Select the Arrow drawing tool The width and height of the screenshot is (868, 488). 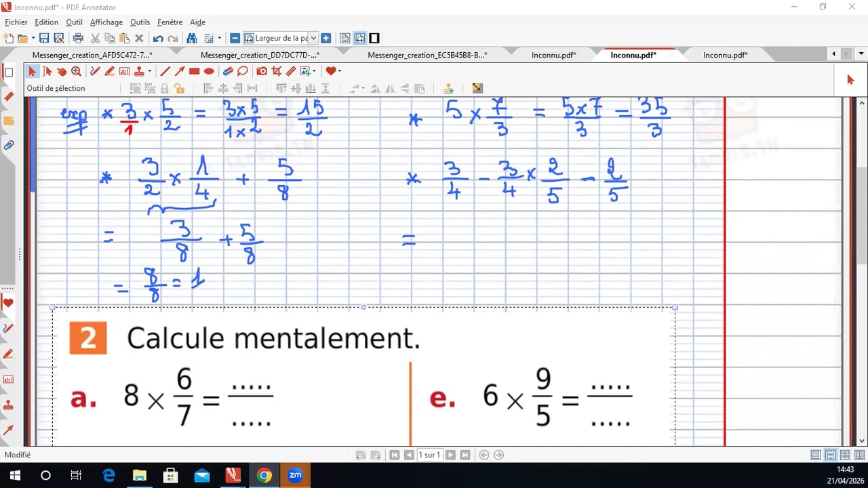[x=180, y=71]
